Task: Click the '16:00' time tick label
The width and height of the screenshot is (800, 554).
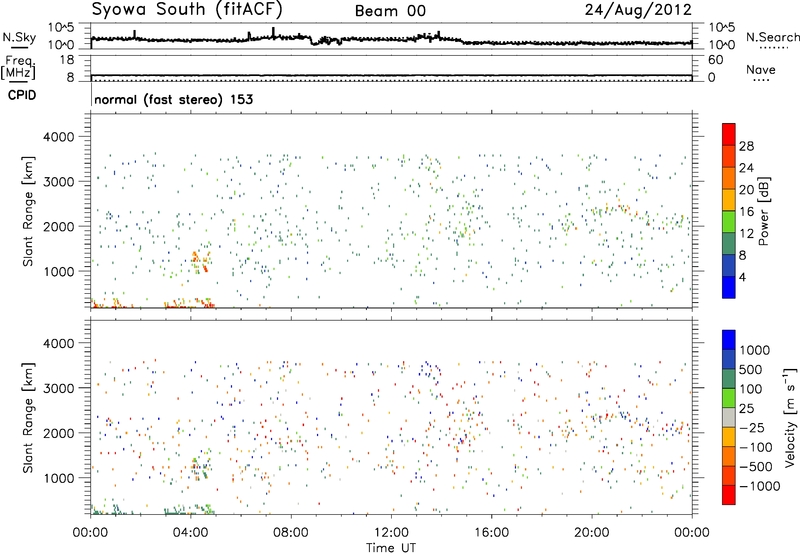Action: pyautogui.click(x=491, y=533)
